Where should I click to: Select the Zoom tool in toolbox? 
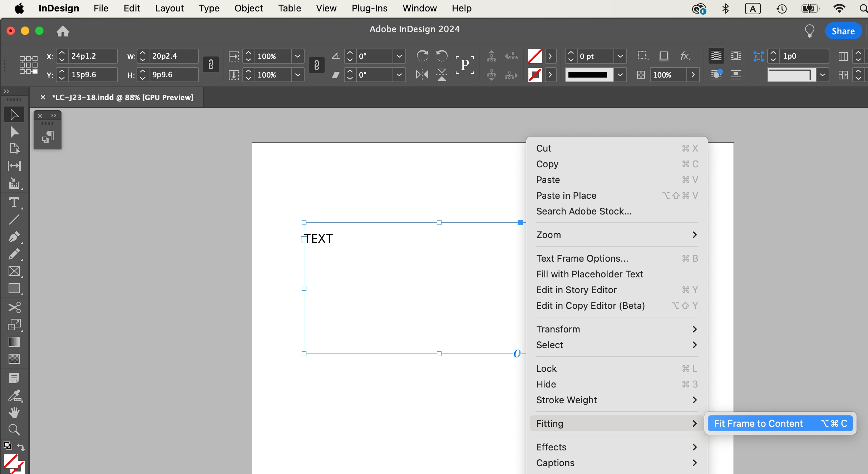click(x=14, y=430)
